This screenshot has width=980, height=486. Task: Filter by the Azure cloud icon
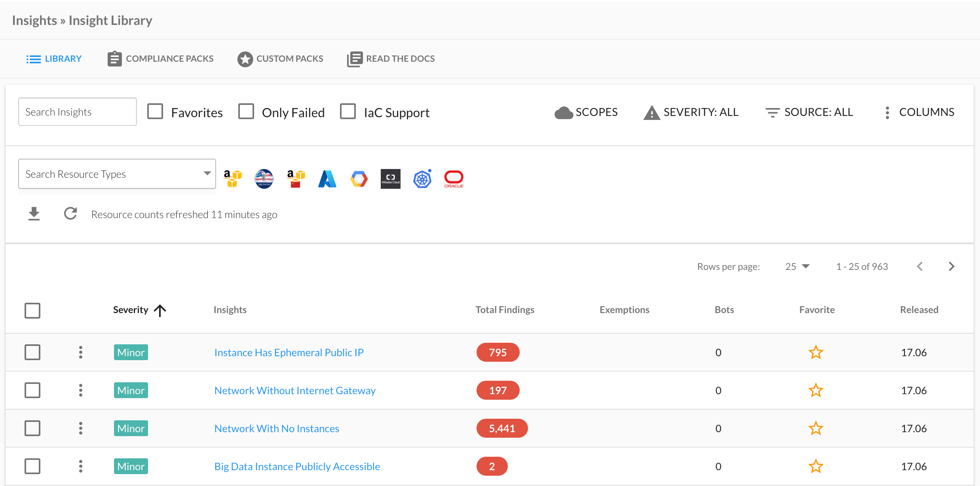327,179
